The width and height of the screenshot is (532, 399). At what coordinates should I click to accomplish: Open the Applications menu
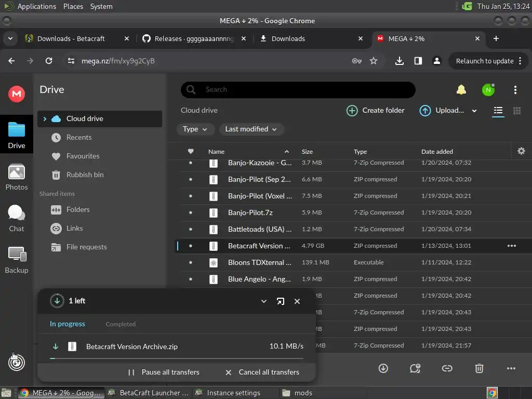pos(37,6)
